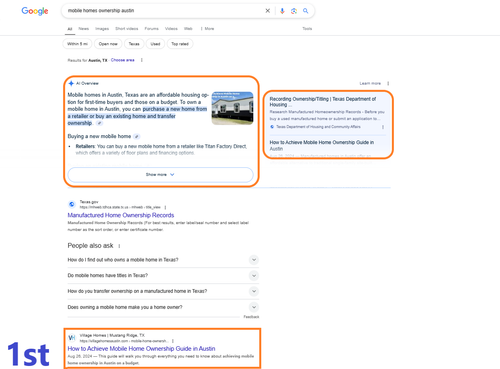Click the AI Overview sparkle icon
Viewport: 500px width, 369px height.
tap(71, 83)
